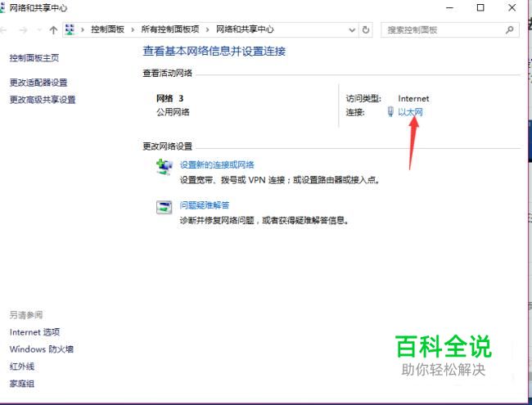532x405 pixels.
Task: Expand the address bar history dropdown
Action: (x=352, y=29)
